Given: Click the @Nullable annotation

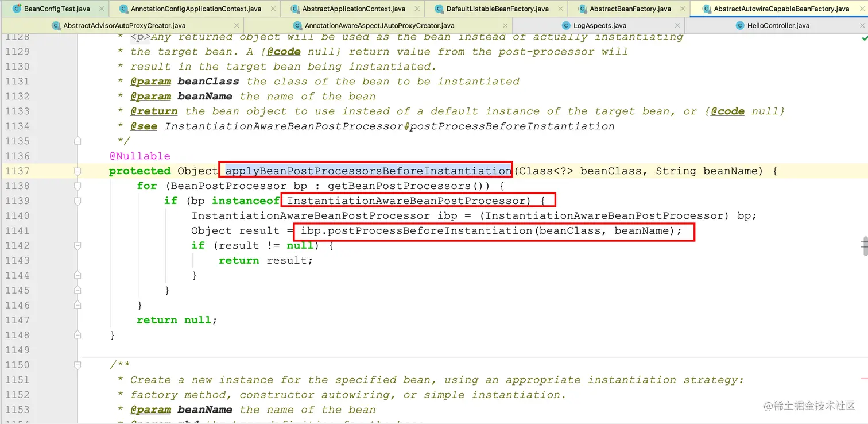Looking at the screenshot, I should tap(140, 156).
